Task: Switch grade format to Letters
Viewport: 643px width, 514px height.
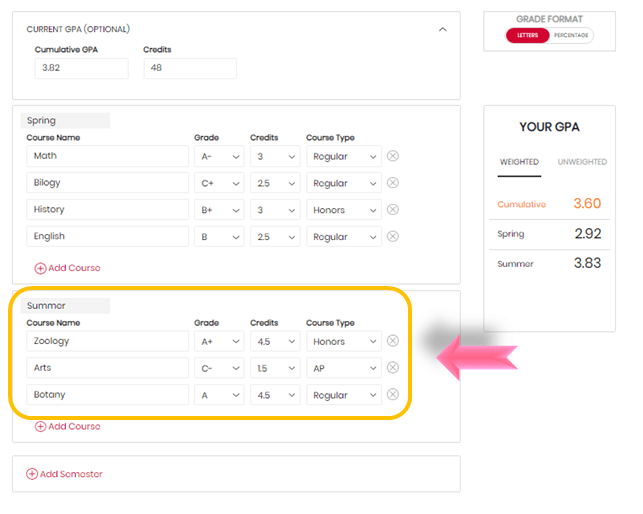Action: coord(527,35)
